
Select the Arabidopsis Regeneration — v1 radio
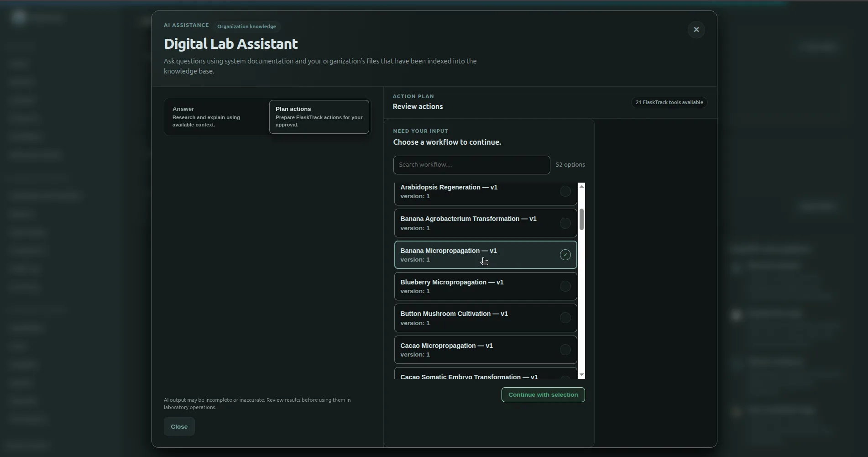point(565,191)
